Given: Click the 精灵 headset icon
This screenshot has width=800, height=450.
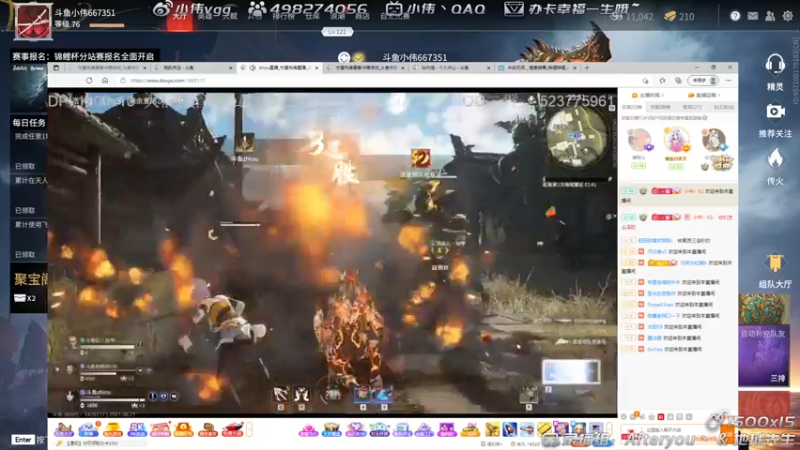Looking at the screenshot, I should coord(774,65).
